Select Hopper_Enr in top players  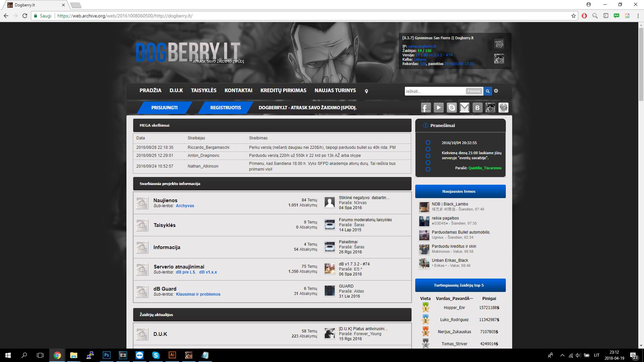coord(454,308)
